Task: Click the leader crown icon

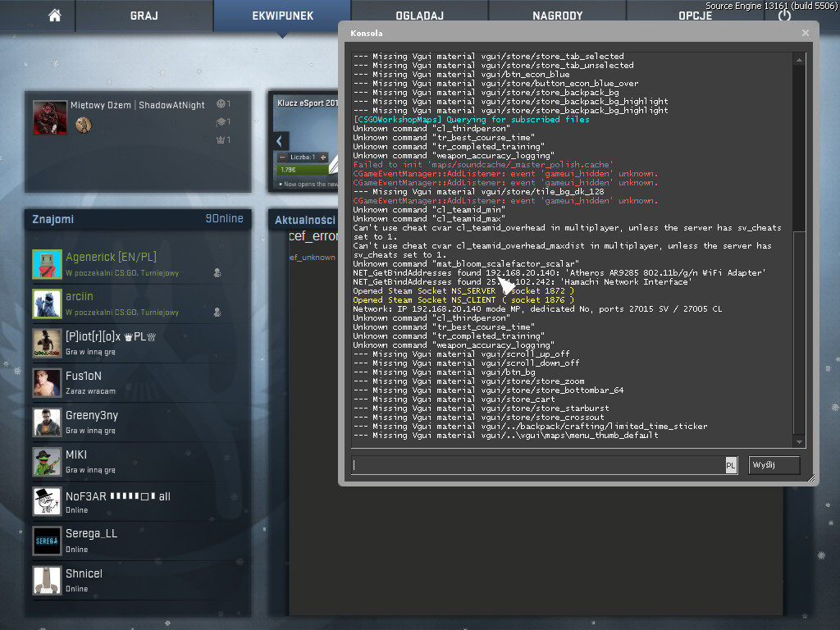Action: pos(220,139)
